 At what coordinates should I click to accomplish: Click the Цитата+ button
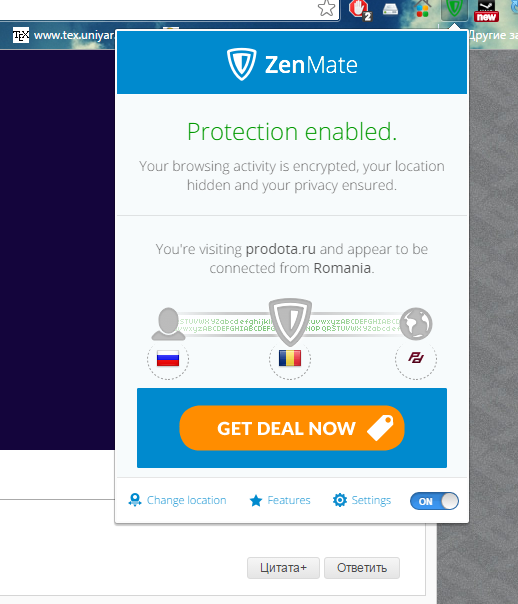pos(283,568)
